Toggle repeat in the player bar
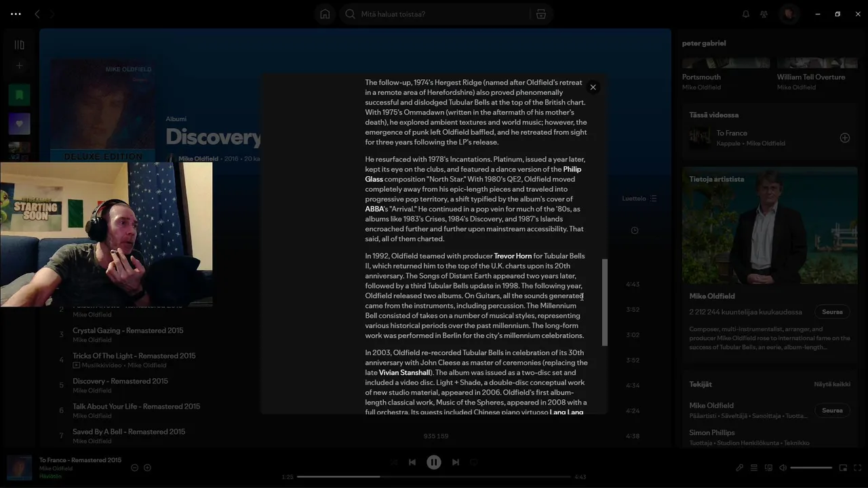Viewport: 868px width, 488px height. (474, 462)
